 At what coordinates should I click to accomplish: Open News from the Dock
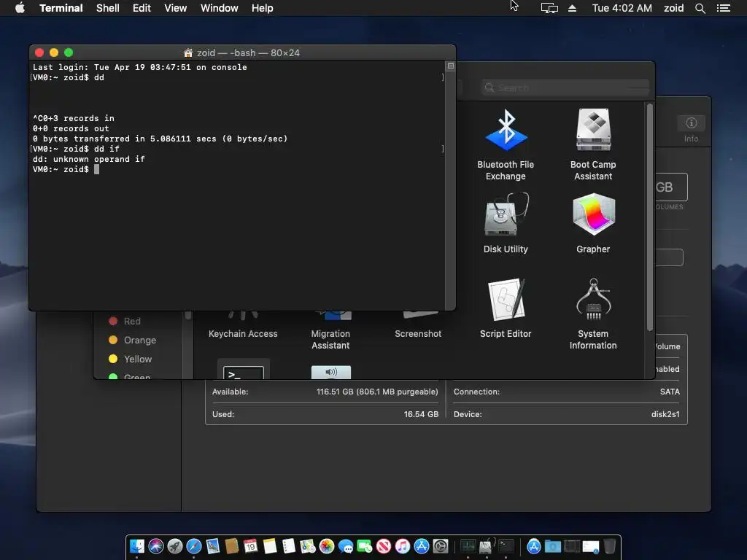(384, 546)
